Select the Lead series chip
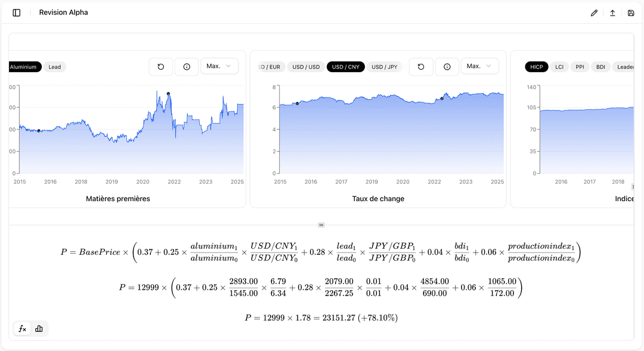 [x=55, y=67]
